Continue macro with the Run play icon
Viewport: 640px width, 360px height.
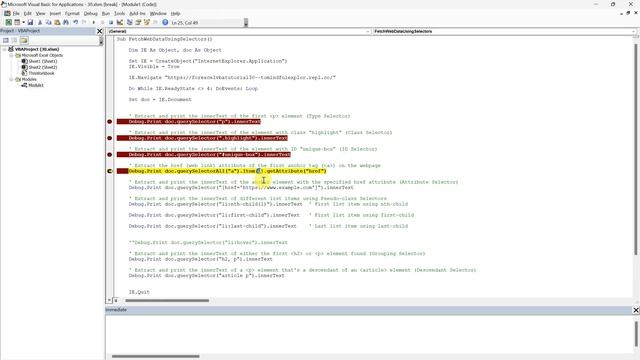pos(93,22)
